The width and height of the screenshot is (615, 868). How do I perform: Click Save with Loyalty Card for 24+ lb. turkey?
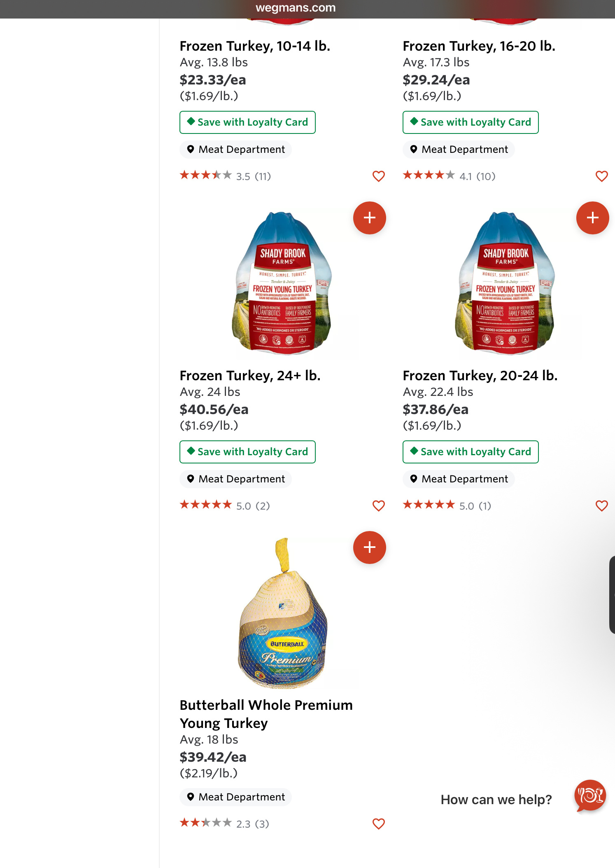[247, 452]
